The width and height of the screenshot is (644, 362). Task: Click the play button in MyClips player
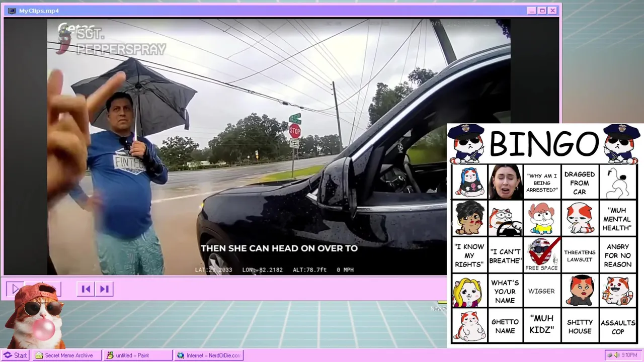pos(15,289)
